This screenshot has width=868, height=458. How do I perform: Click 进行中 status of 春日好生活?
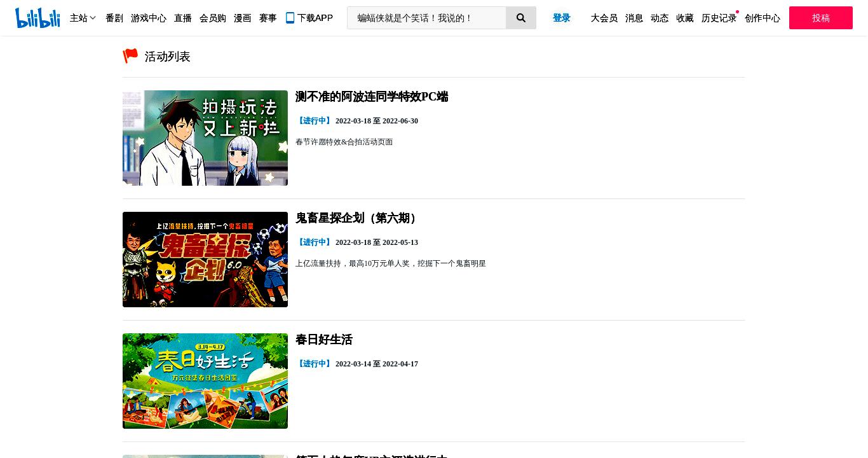point(315,364)
